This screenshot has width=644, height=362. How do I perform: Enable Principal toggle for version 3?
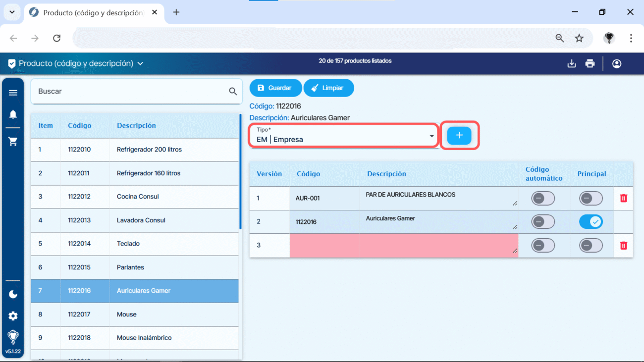(x=590, y=246)
